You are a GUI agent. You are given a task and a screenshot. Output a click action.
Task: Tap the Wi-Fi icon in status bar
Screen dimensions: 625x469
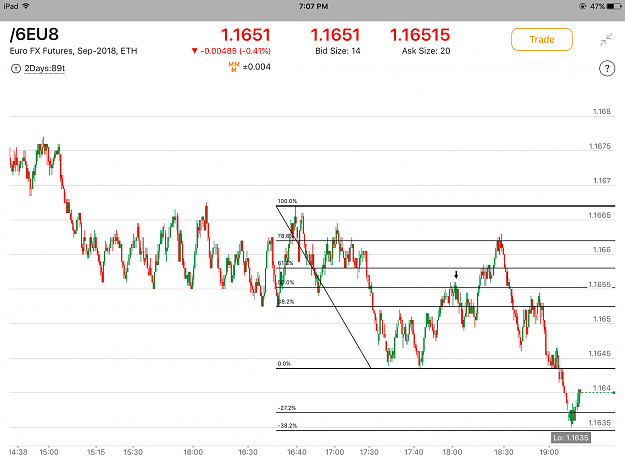pos(26,6)
